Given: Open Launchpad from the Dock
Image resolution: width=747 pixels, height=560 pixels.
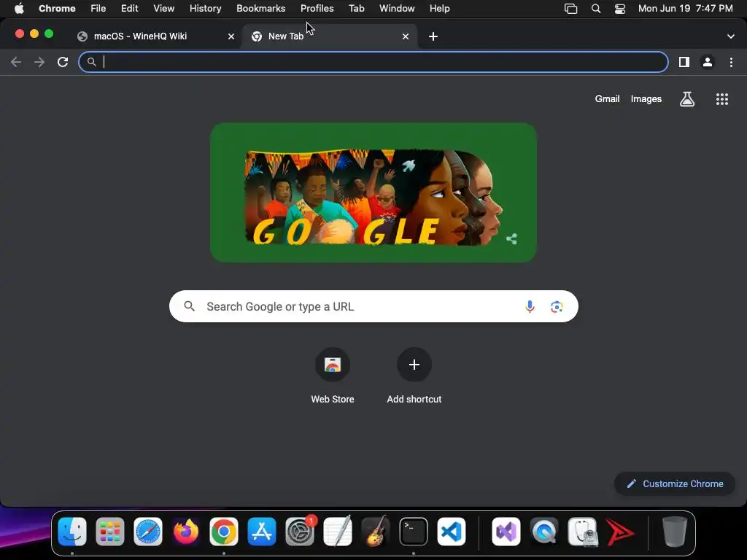Looking at the screenshot, I should [x=110, y=532].
